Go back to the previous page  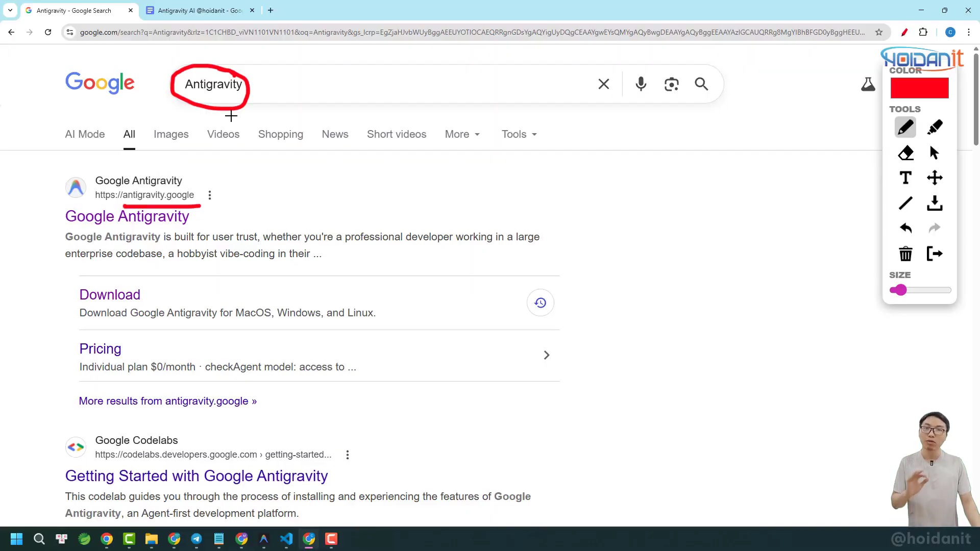tap(11, 32)
